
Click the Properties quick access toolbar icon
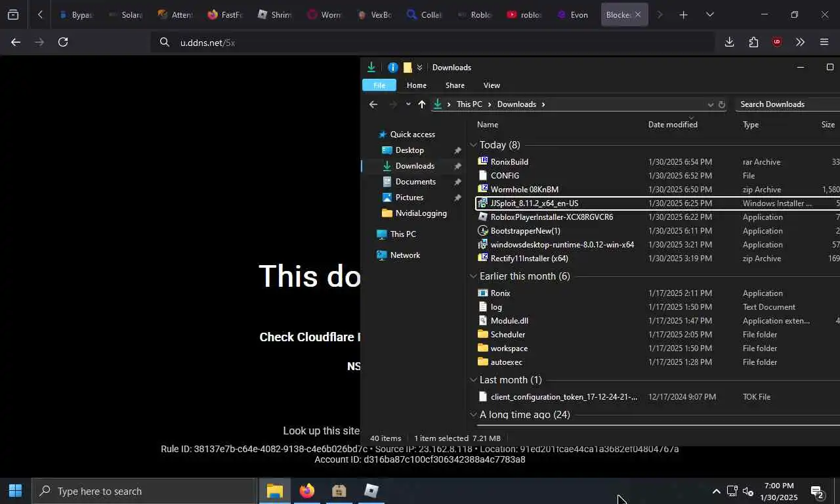tap(392, 67)
